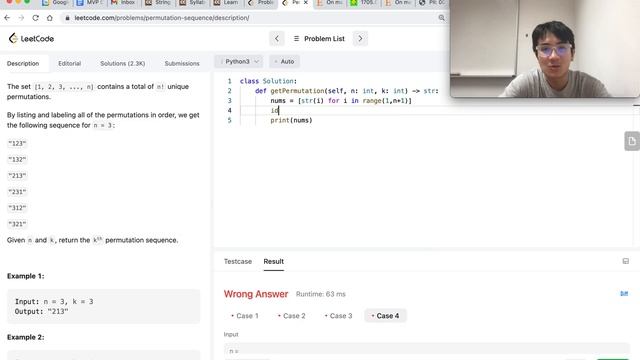
Task: Click the n = input value box
Action: tap(427, 351)
